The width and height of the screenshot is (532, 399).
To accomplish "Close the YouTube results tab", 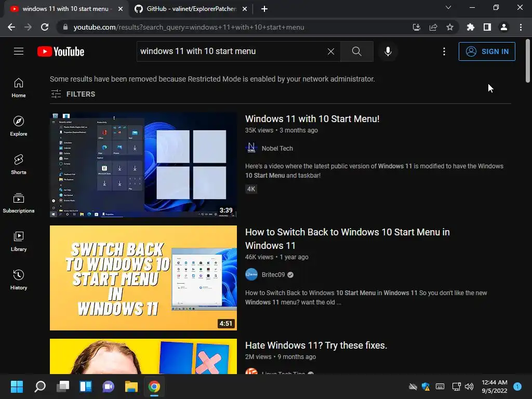I will click(121, 9).
